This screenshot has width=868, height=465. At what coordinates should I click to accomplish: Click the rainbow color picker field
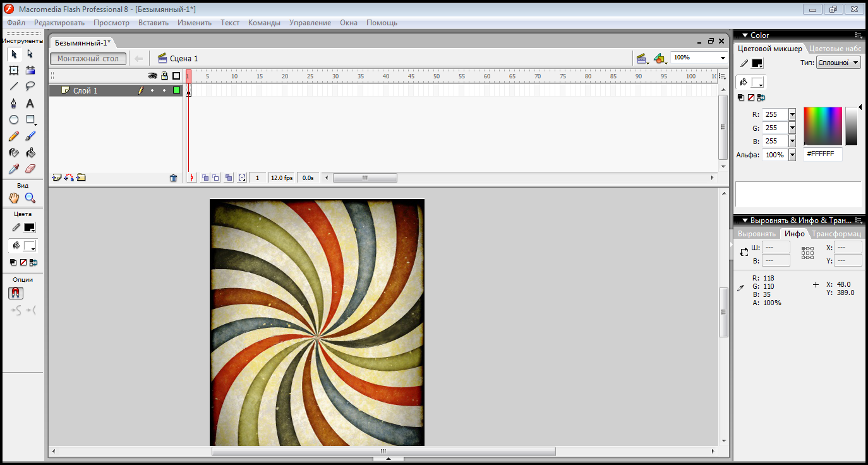823,126
